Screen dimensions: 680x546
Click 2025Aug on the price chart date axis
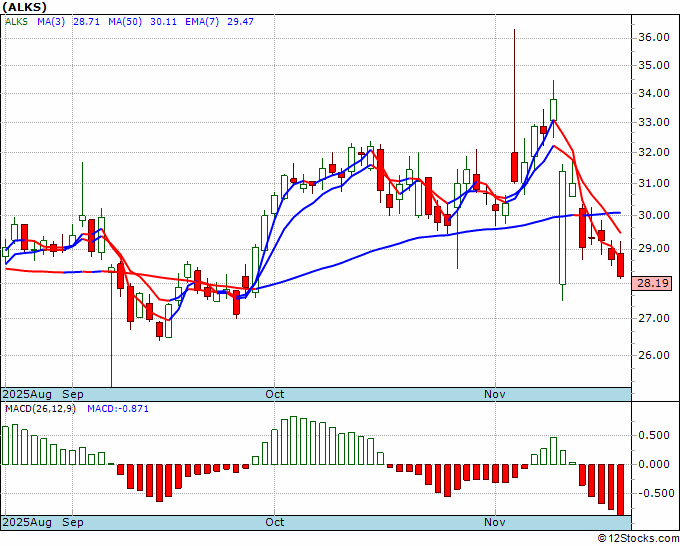click(27, 394)
